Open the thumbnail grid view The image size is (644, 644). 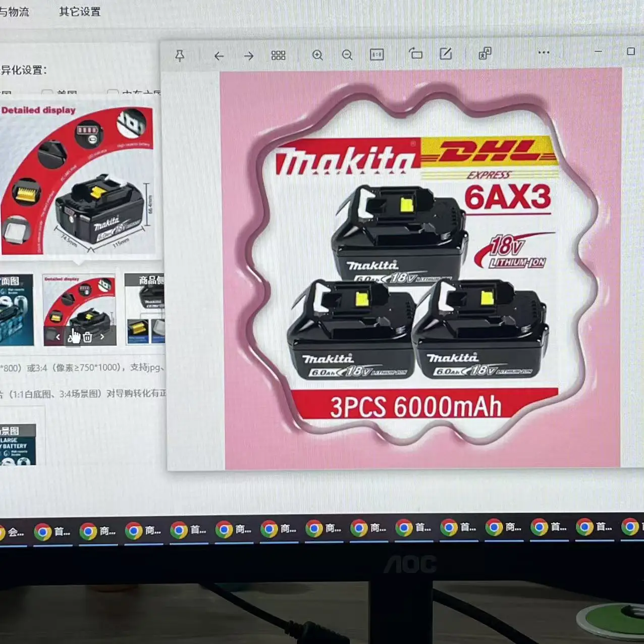(x=278, y=56)
